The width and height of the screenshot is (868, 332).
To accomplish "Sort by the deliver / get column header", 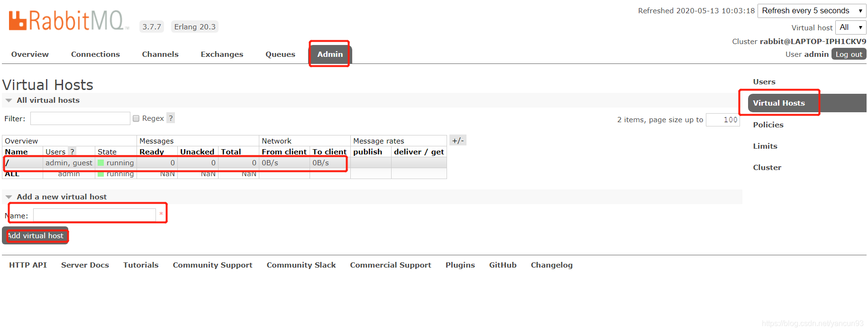I will [419, 152].
